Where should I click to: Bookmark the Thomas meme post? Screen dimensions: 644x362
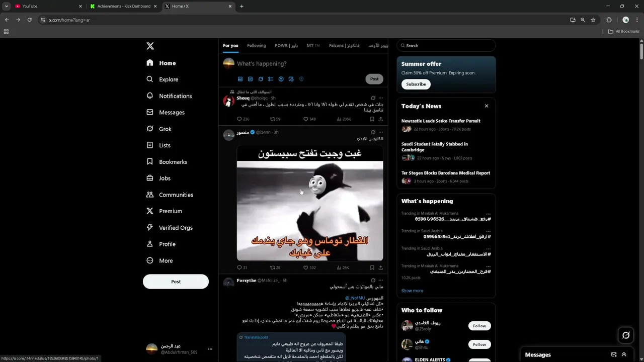click(372, 267)
